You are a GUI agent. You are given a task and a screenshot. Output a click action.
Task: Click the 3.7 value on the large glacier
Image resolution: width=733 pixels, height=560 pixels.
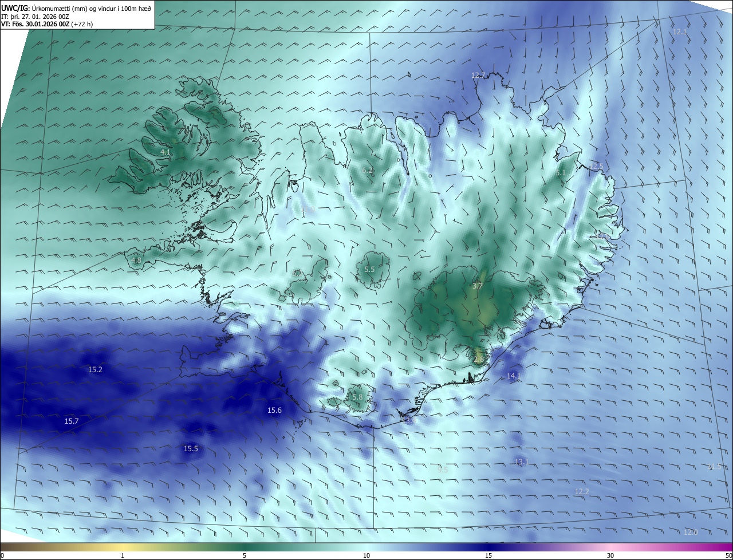(x=478, y=285)
